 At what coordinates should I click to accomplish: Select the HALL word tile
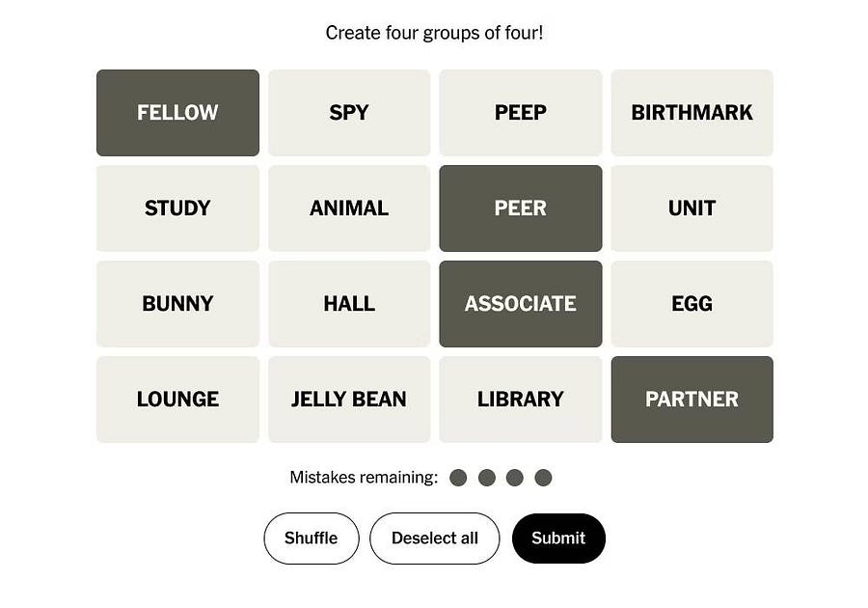click(x=349, y=304)
